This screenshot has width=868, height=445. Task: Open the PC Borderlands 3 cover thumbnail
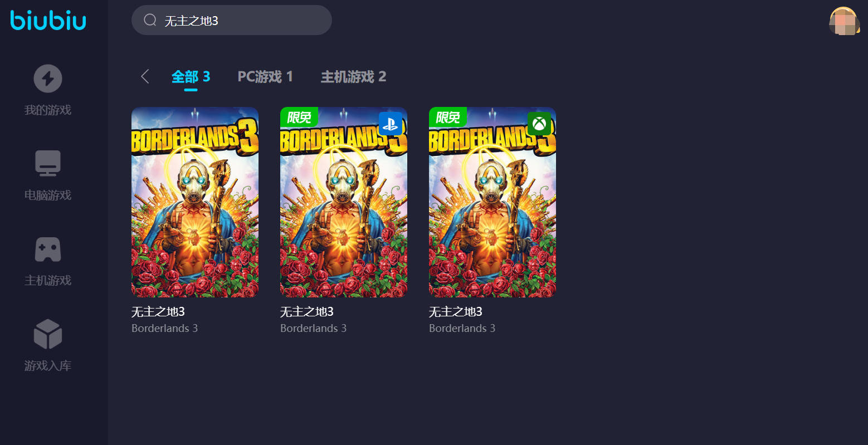click(x=195, y=202)
